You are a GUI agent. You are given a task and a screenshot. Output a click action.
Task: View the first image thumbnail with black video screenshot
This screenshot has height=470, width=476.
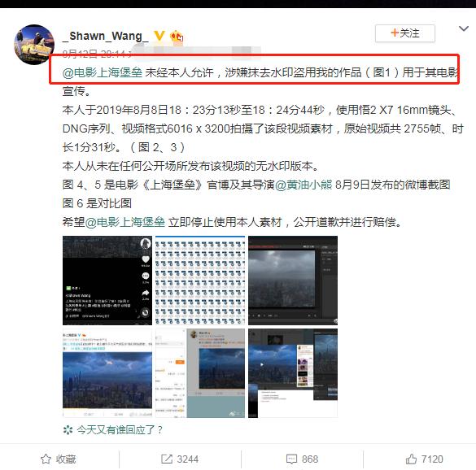[x=107, y=281]
